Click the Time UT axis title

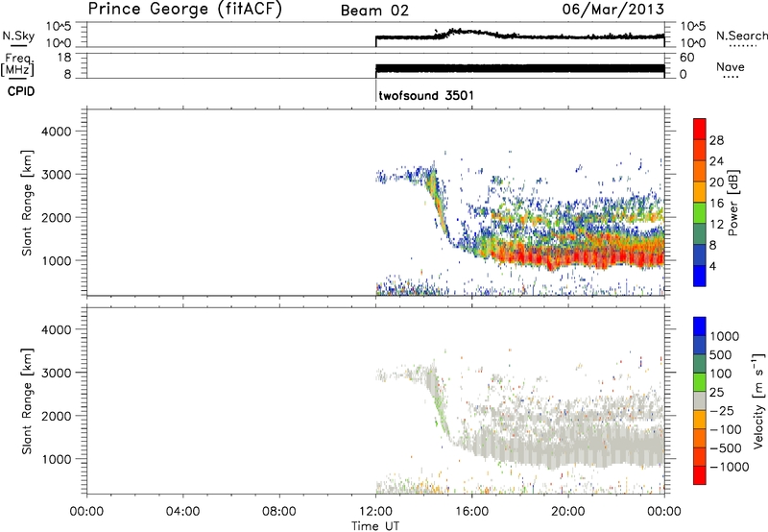coord(375,526)
